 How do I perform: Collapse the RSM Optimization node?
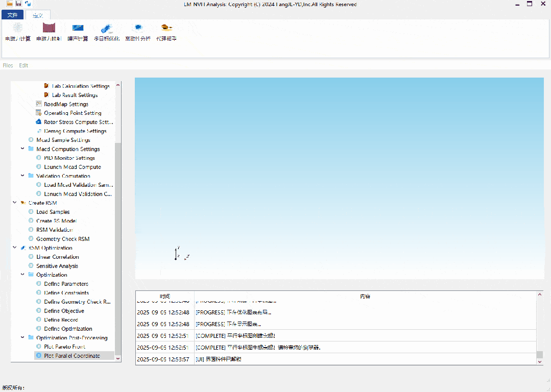pyautogui.click(x=15, y=248)
